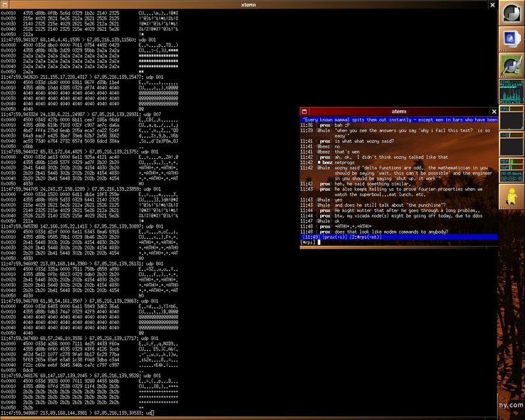Click the prox(+i) nick in status bar
Viewport: 525px width, 420px height.
(333, 237)
